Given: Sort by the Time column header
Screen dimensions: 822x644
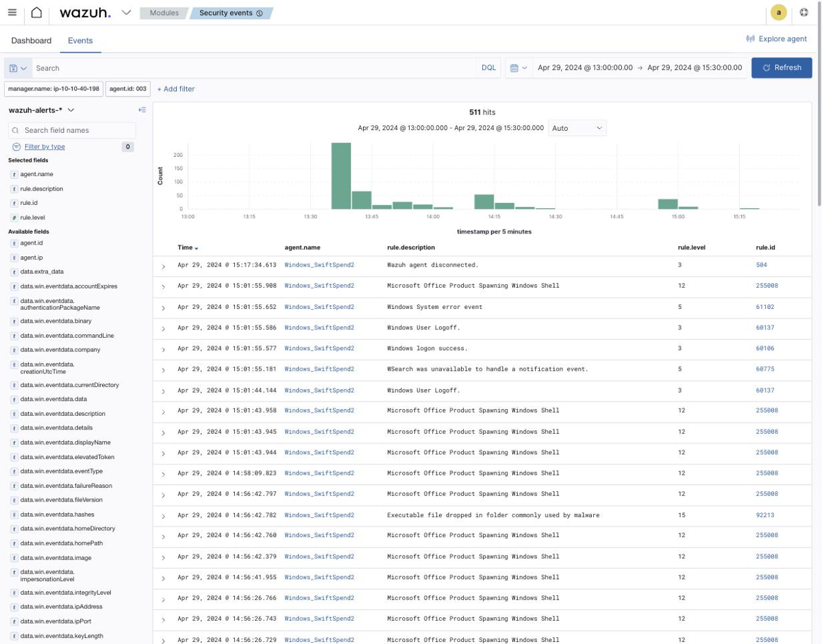Looking at the screenshot, I should point(188,247).
